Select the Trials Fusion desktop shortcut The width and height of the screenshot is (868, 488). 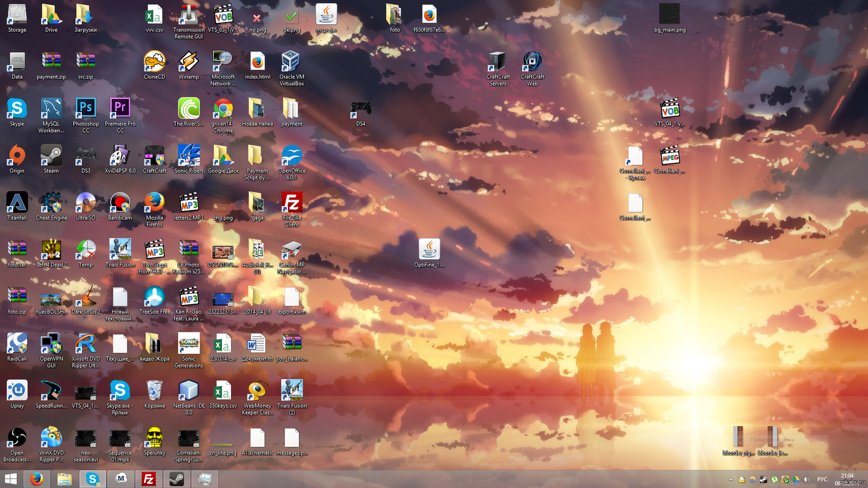pos(120,254)
